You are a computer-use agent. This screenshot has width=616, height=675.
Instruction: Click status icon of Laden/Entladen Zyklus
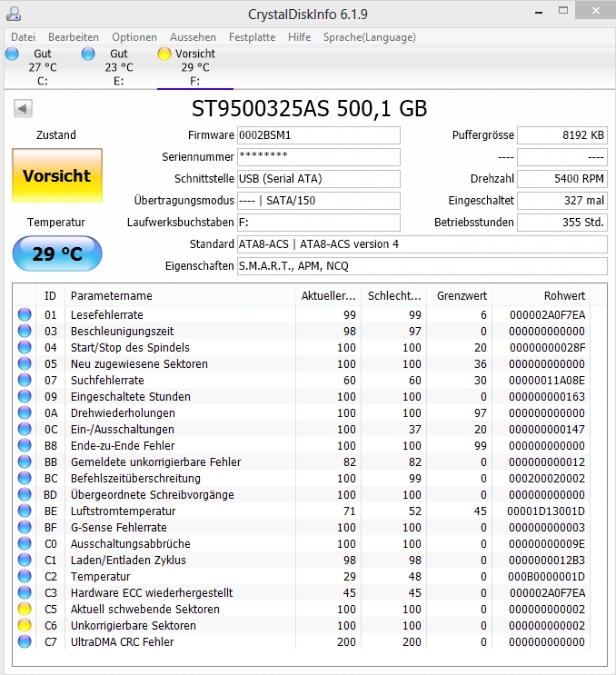click(x=25, y=560)
